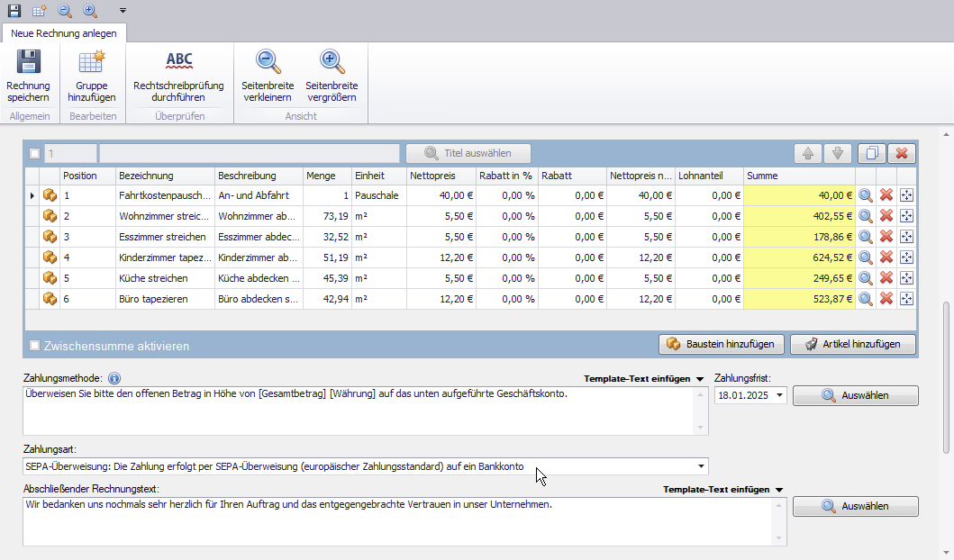
Task: Click Artikel hinzufügen button
Action: [x=853, y=344]
